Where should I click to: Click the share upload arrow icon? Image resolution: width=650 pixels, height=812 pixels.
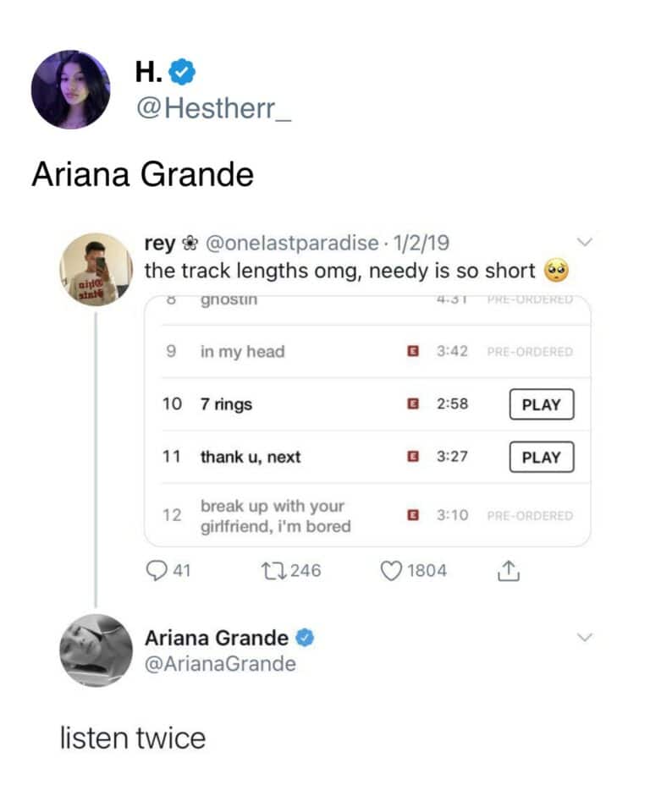(x=508, y=570)
